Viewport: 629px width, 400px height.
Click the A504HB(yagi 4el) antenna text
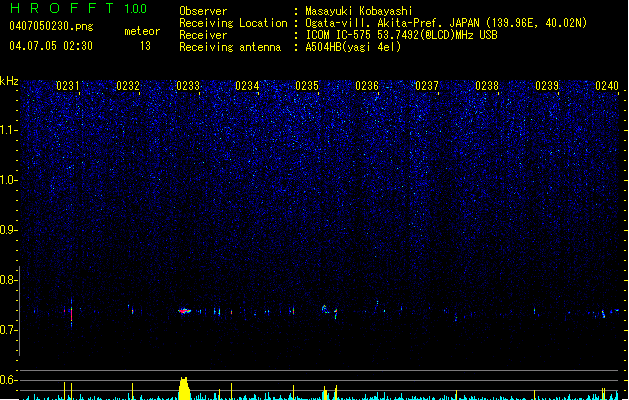point(353,47)
